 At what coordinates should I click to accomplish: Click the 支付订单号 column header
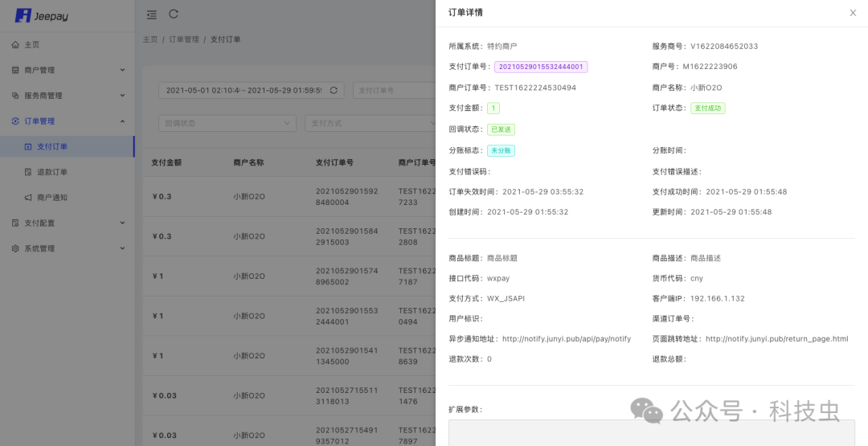point(334,162)
